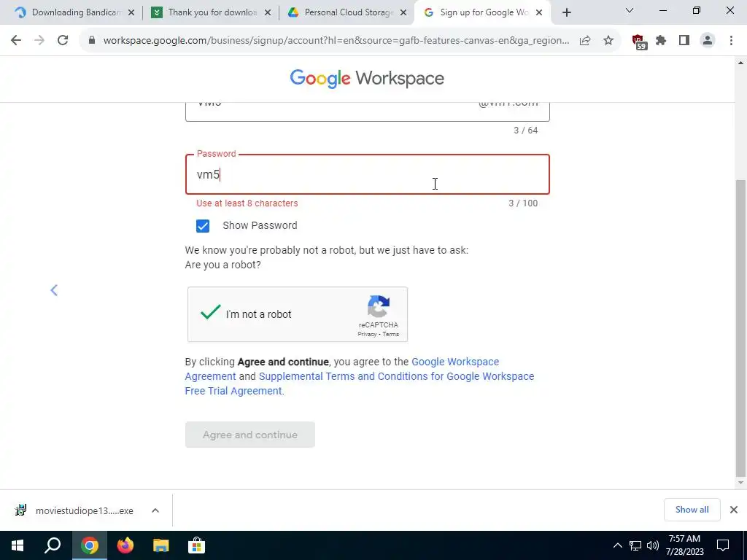This screenshot has height=560, width=747.
Task: Bookmark this page with star icon
Action: [608, 41]
